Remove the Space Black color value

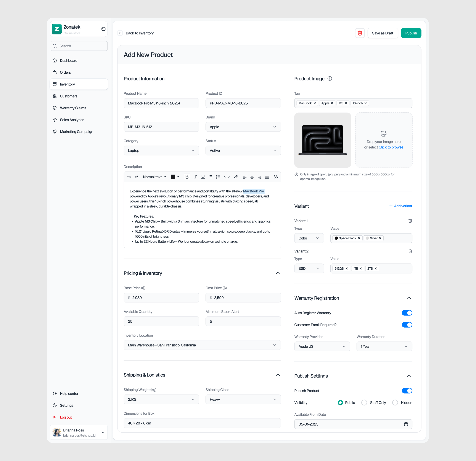(x=359, y=238)
